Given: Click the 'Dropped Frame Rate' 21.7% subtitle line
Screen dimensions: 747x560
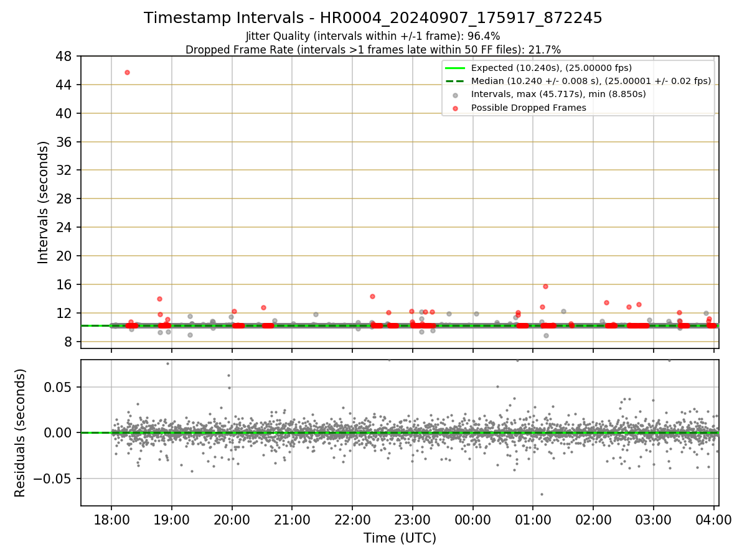Looking at the screenshot, I should (x=373, y=50).
